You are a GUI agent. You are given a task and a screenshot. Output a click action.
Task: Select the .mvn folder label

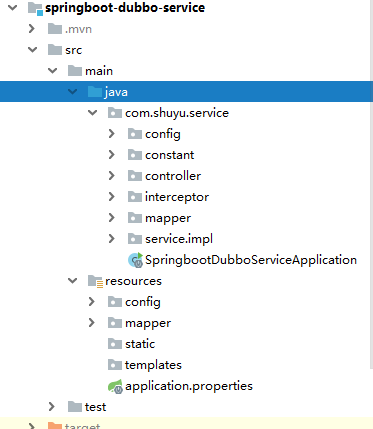78,29
